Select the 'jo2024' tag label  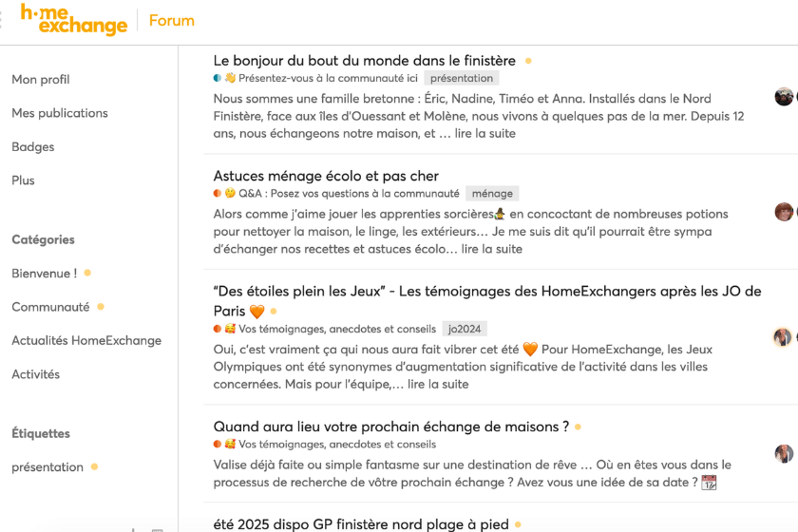(465, 330)
